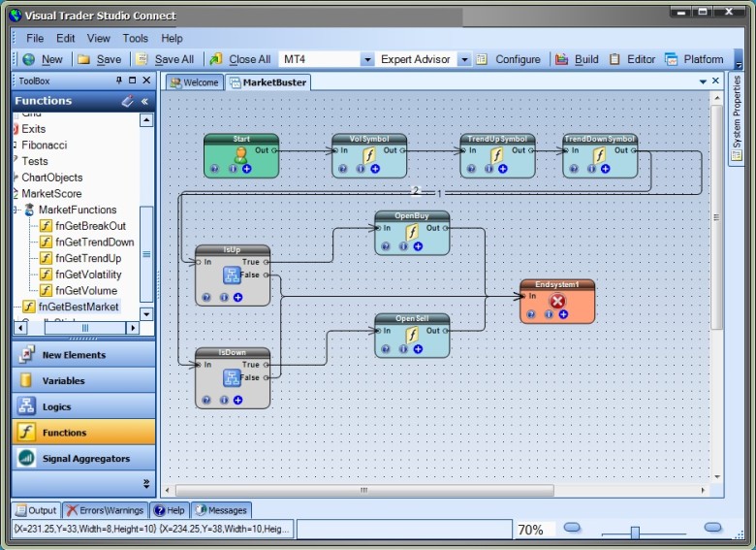This screenshot has height=550, width=756.
Task: Click the zoom slider handle in status bar
Action: coord(635,533)
